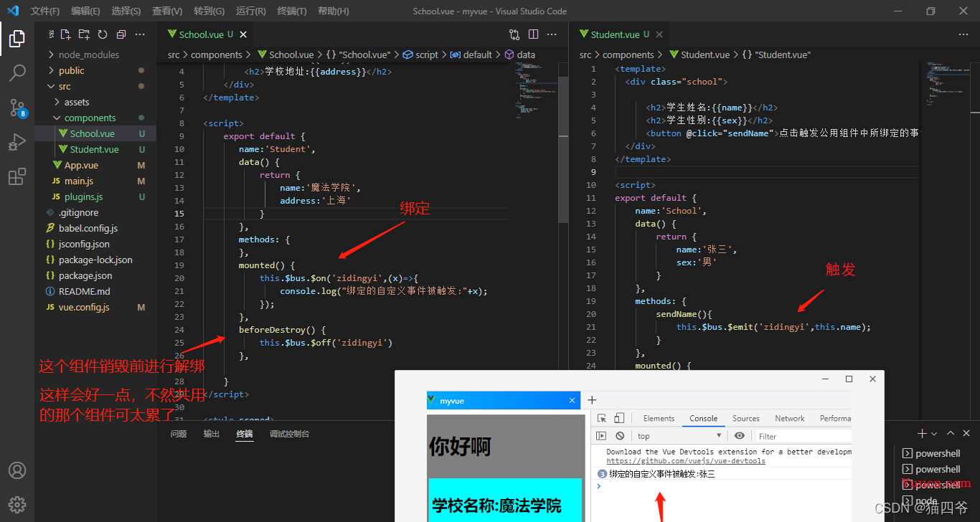Open the Explorer view in activity bar
The width and height of the screenshot is (980, 522).
coord(17,38)
